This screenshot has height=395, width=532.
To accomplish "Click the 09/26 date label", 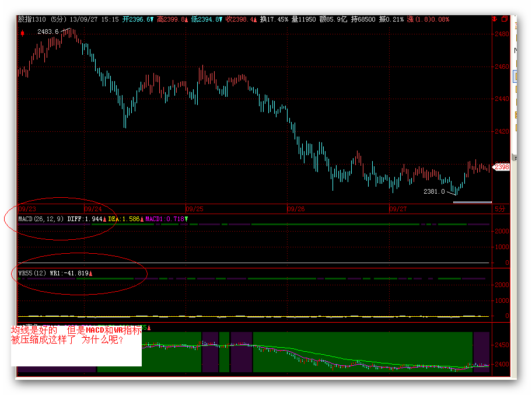I will click(x=296, y=209).
